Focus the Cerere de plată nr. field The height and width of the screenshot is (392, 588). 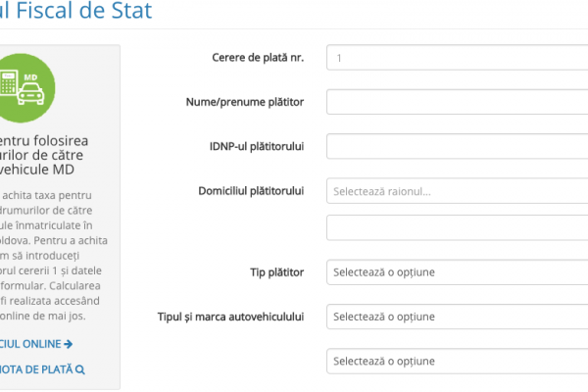click(x=457, y=58)
